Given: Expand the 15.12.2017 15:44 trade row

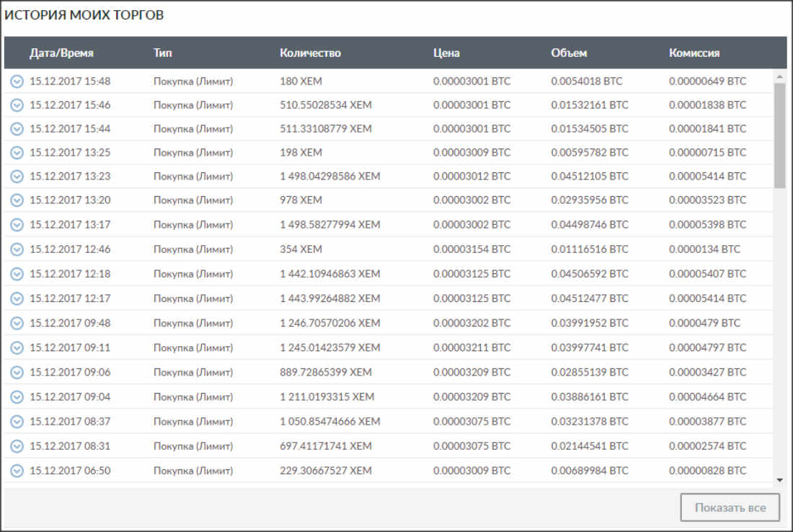Looking at the screenshot, I should (17, 129).
